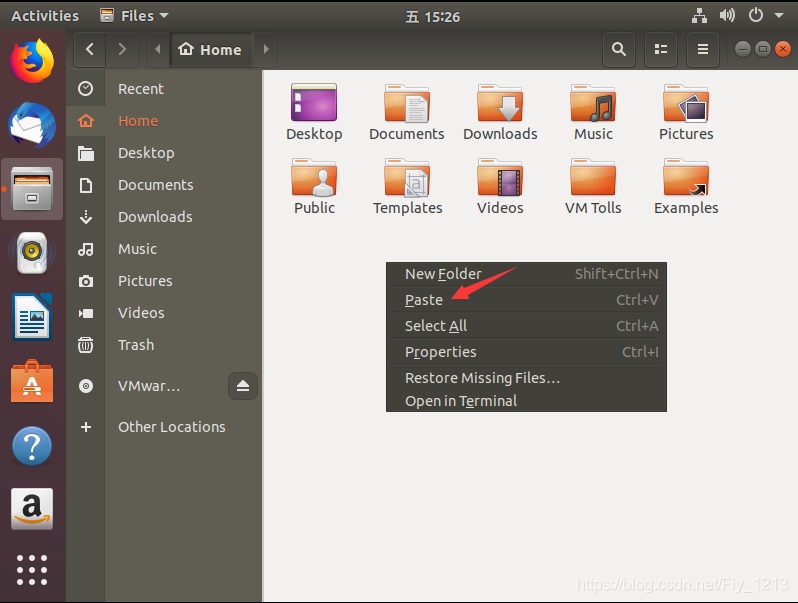The image size is (798, 603).
Task: Open Pictures in the sidebar
Action: coord(164,281)
